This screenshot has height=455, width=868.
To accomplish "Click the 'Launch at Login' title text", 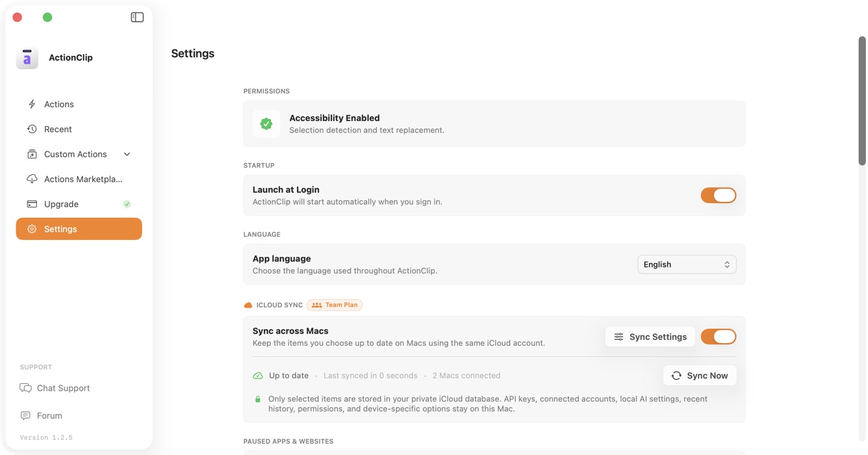I will tap(286, 189).
